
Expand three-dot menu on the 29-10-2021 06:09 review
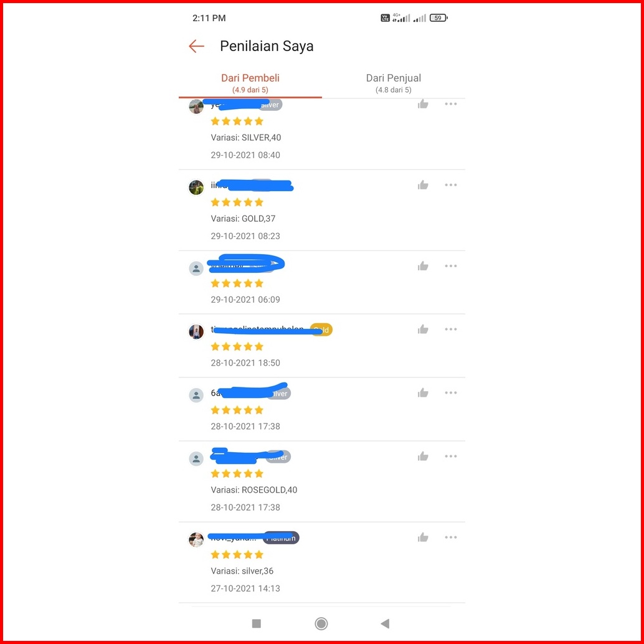(x=451, y=266)
